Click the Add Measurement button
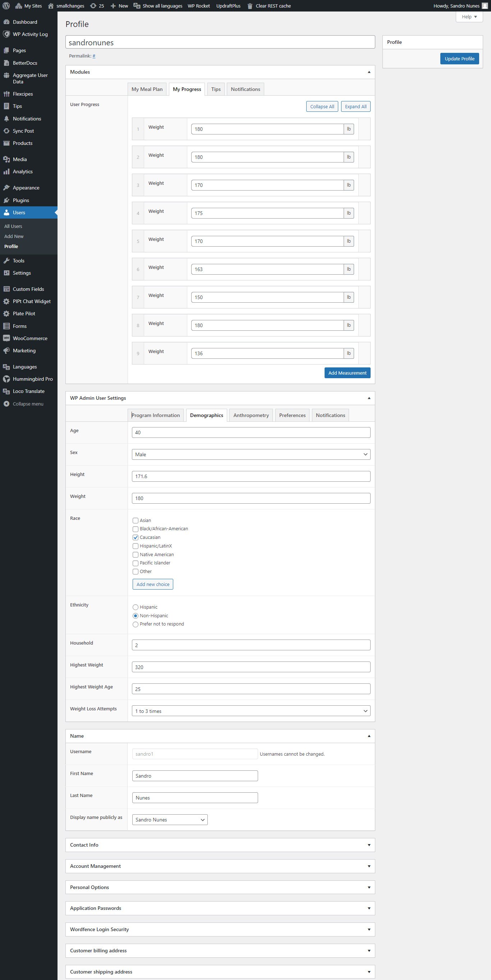The width and height of the screenshot is (491, 980). [347, 373]
